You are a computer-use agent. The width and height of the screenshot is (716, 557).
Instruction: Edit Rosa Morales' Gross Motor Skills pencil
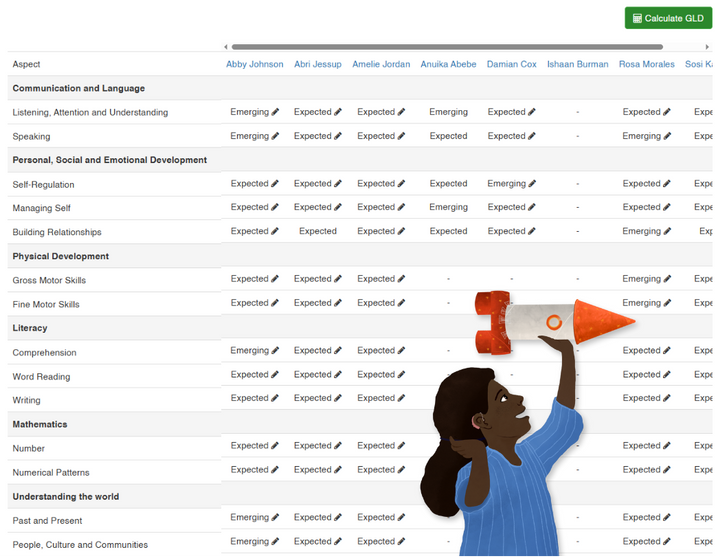coord(667,280)
